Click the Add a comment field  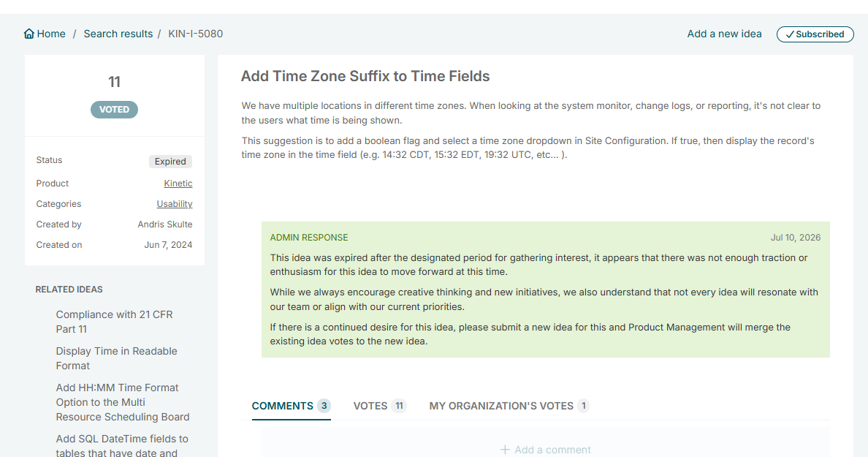pyautogui.click(x=546, y=450)
